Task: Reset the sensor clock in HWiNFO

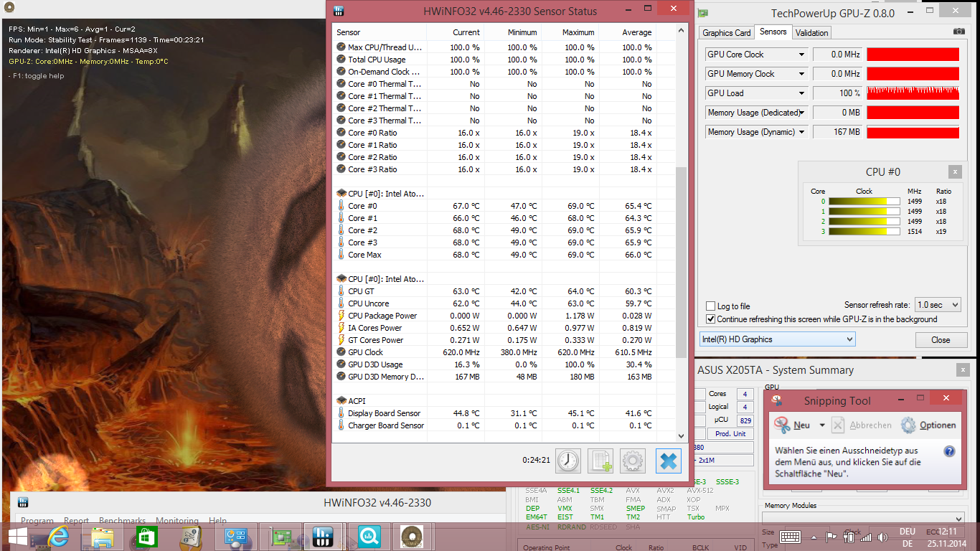Action: click(568, 461)
